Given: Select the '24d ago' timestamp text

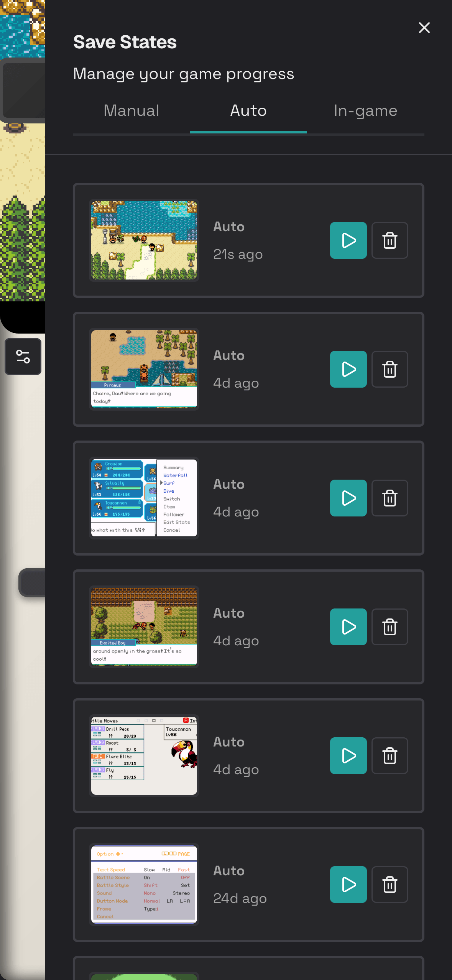Looking at the screenshot, I should coord(240,898).
